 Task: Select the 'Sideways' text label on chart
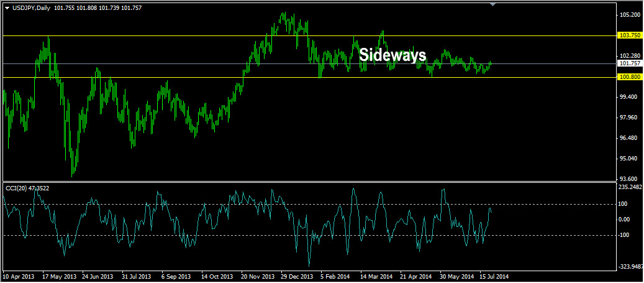(392, 55)
